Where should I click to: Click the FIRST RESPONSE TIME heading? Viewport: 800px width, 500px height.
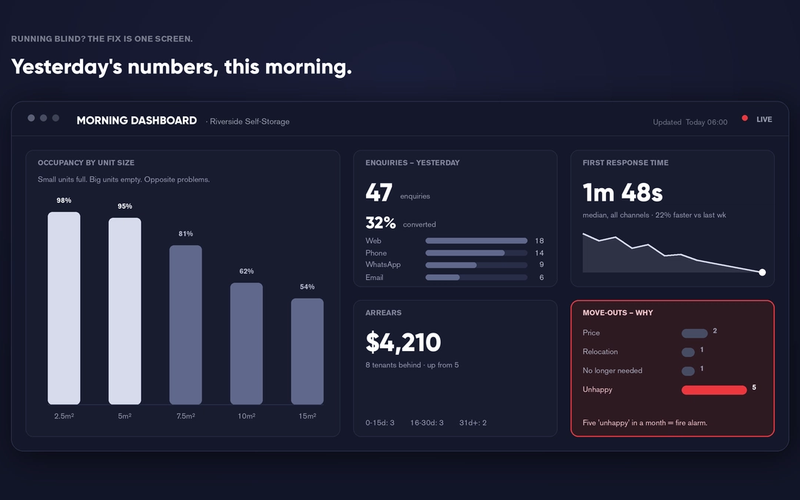(x=626, y=163)
